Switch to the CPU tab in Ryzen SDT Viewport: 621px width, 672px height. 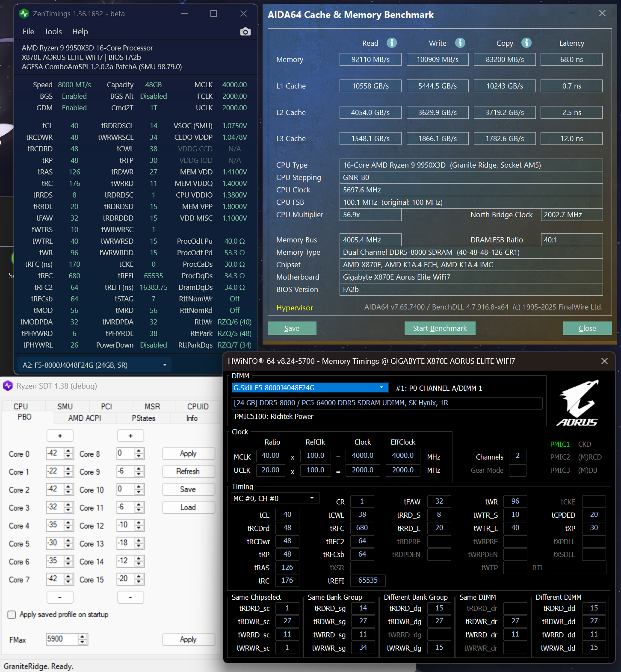[x=21, y=407]
